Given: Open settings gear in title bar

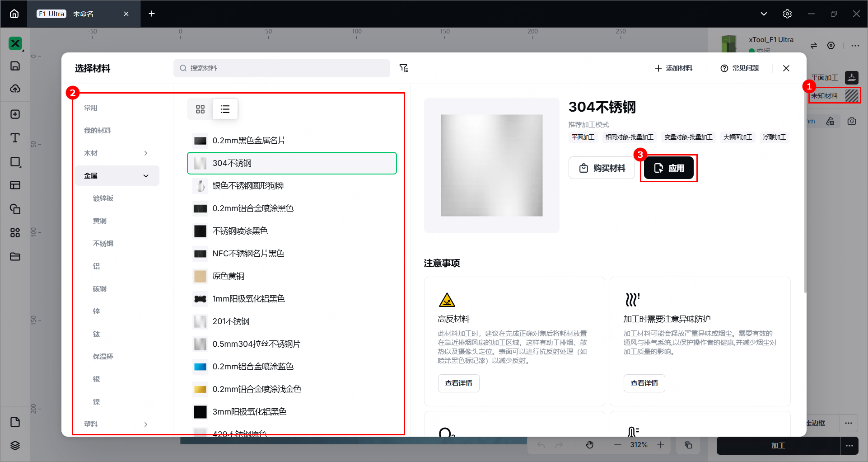Looking at the screenshot, I should [787, 14].
